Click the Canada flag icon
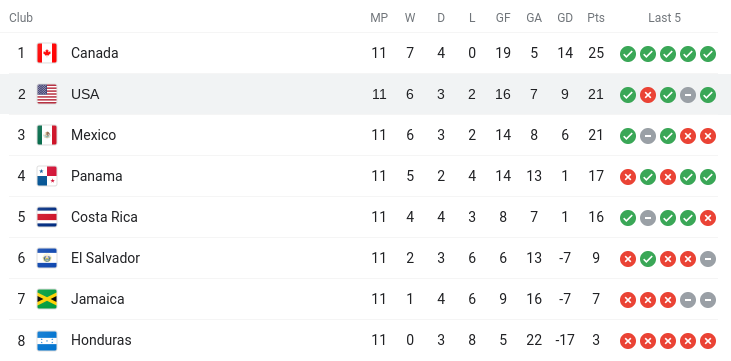 [x=47, y=53]
